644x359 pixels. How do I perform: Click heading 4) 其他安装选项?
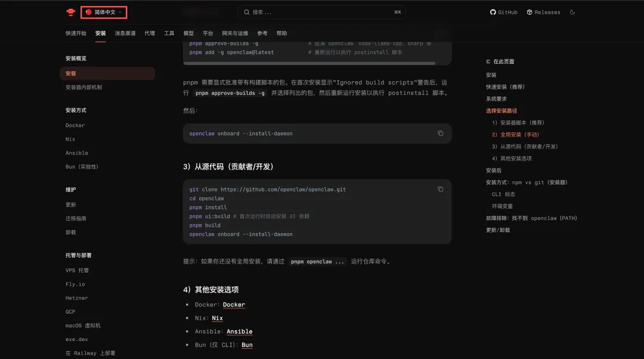coord(210,290)
